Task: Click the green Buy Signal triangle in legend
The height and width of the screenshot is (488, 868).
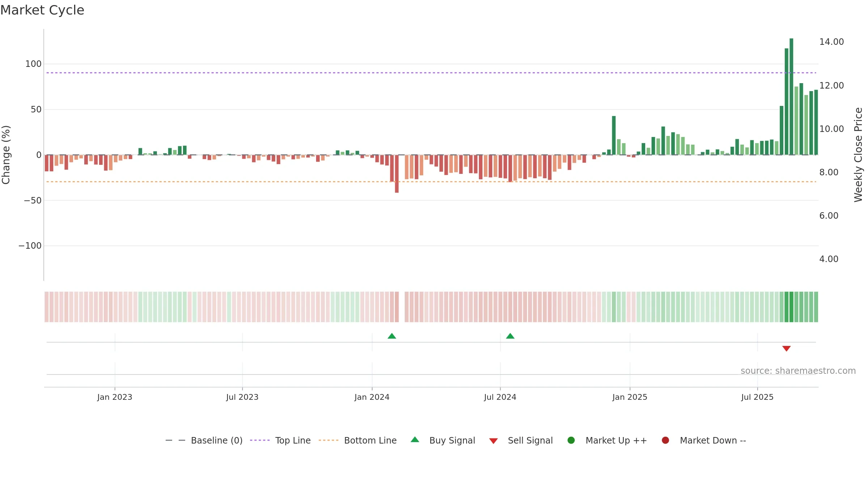Action: 415,440
